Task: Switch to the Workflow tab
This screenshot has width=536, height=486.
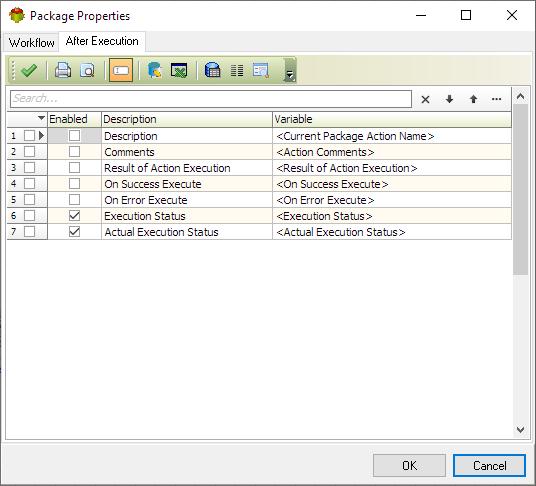Action: click(31, 43)
